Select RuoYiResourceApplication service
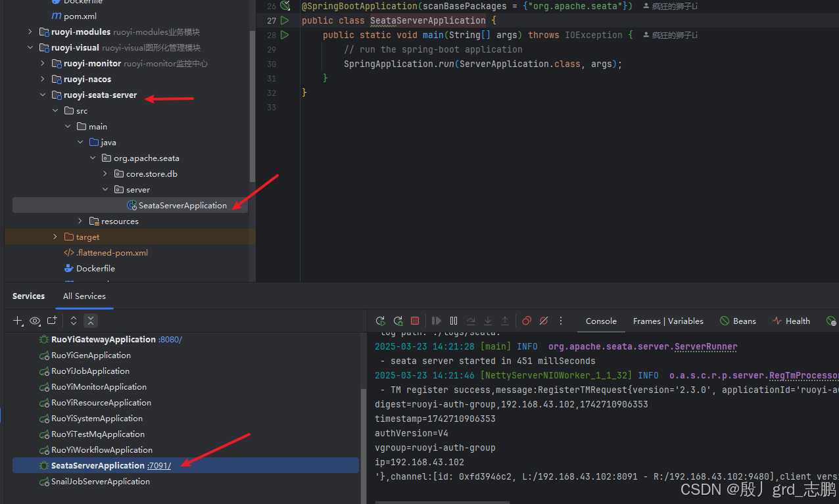This screenshot has width=839, height=504. point(101,402)
